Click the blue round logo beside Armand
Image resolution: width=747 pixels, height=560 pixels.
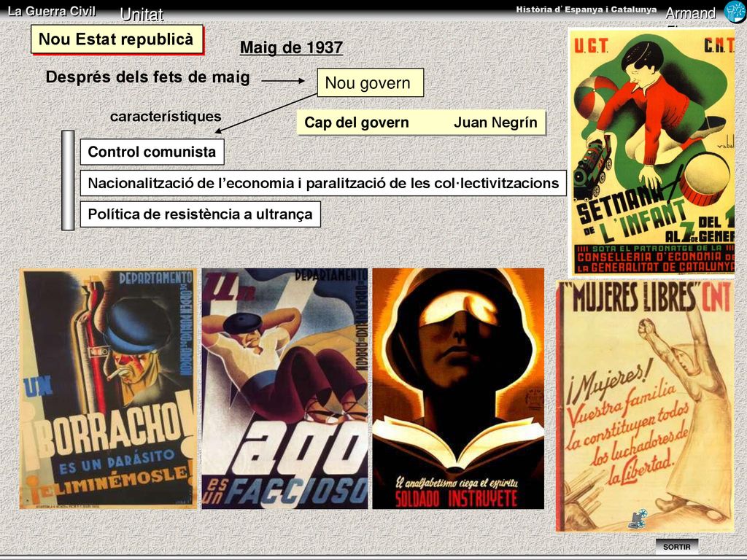[x=735, y=12]
